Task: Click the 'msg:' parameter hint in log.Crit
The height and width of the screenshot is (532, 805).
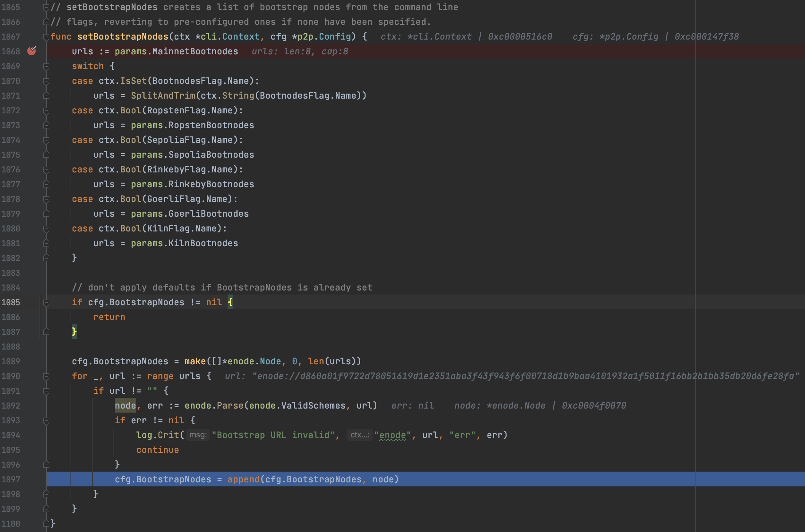Action: [198, 435]
